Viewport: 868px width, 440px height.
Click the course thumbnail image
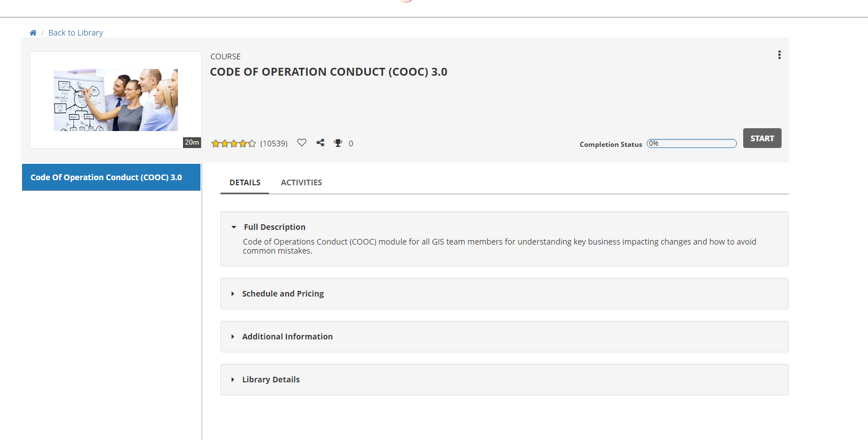(x=116, y=100)
